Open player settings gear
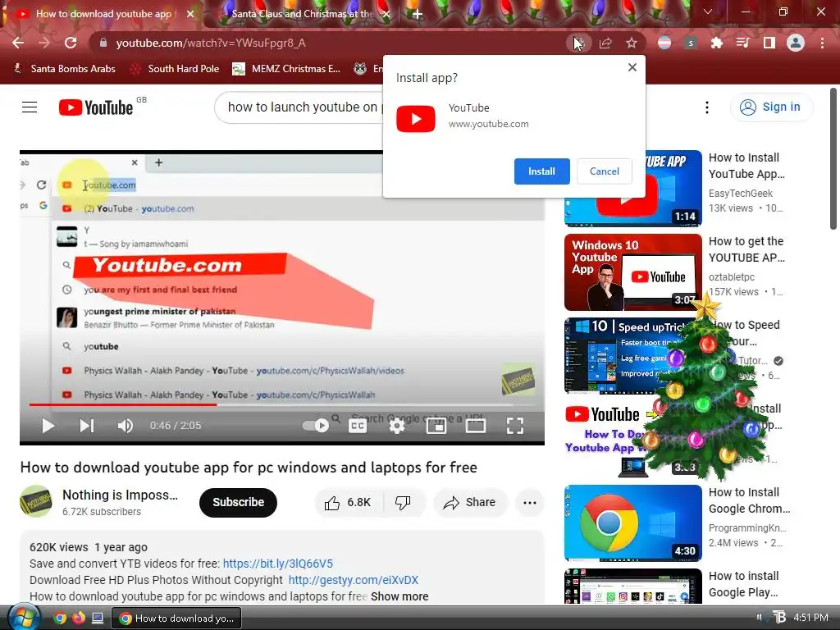This screenshot has width=840, height=630. (397, 426)
